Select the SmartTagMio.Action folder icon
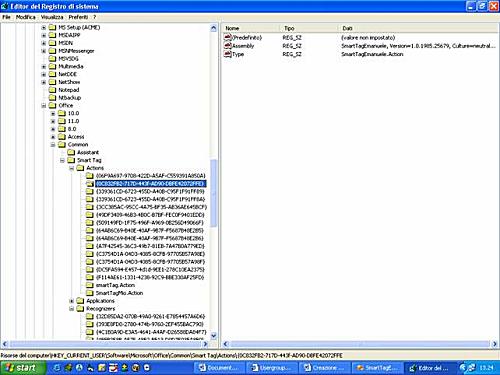This screenshot has height=375, width=500. 90,293
